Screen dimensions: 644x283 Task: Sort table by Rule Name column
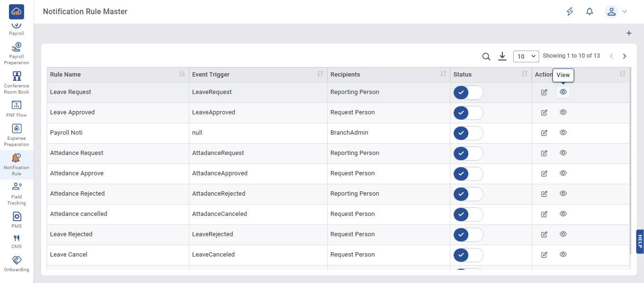tap(182, 74)
